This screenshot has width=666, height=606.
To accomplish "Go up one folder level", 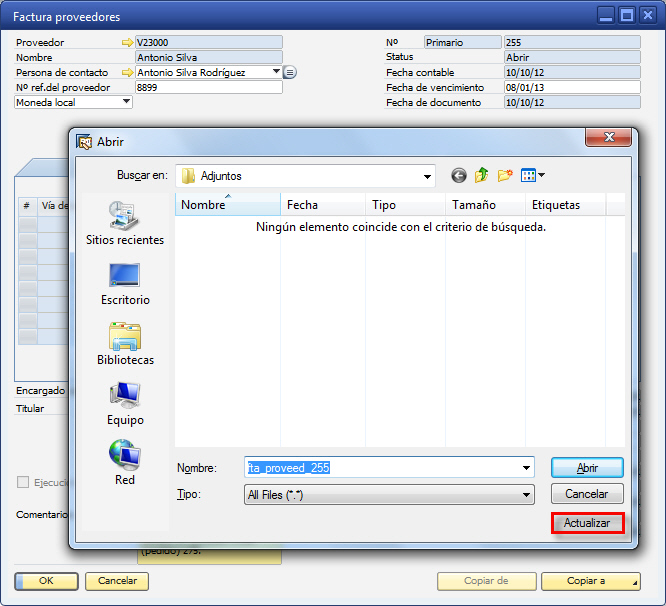I will coord(482,176).
